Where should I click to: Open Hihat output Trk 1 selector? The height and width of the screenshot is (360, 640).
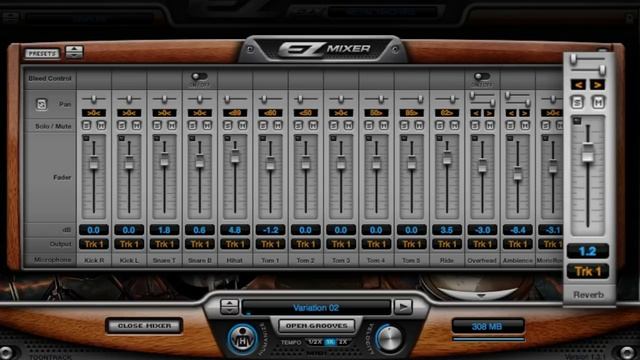[235, 244]
